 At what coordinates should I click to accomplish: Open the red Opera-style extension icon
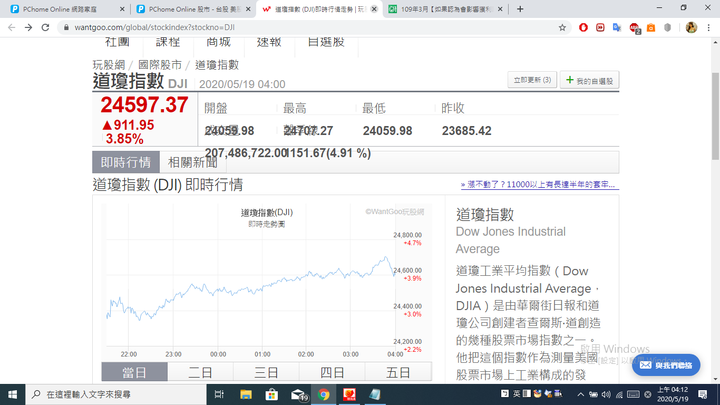(583, 28)
